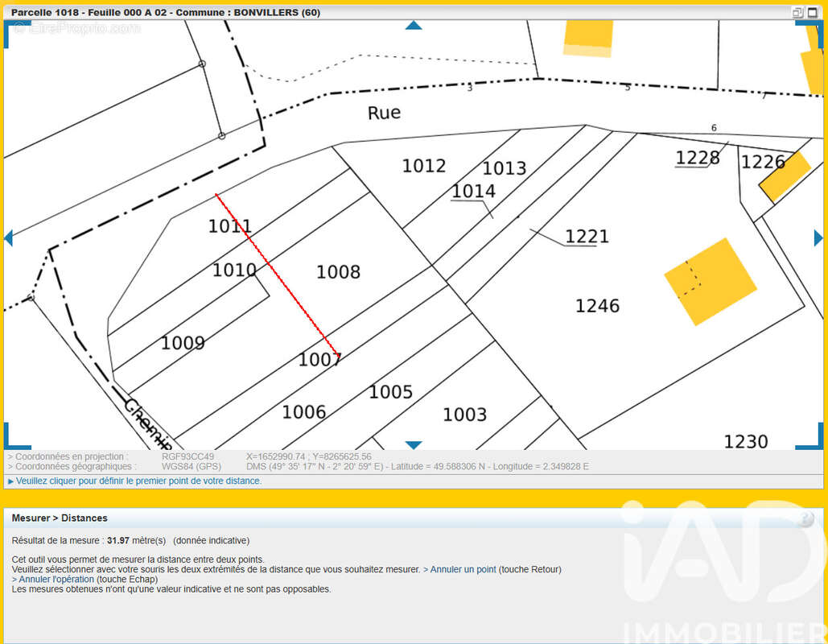Pan the map east with the right arrow
The image size is (828, 644).
pos(818,237)
